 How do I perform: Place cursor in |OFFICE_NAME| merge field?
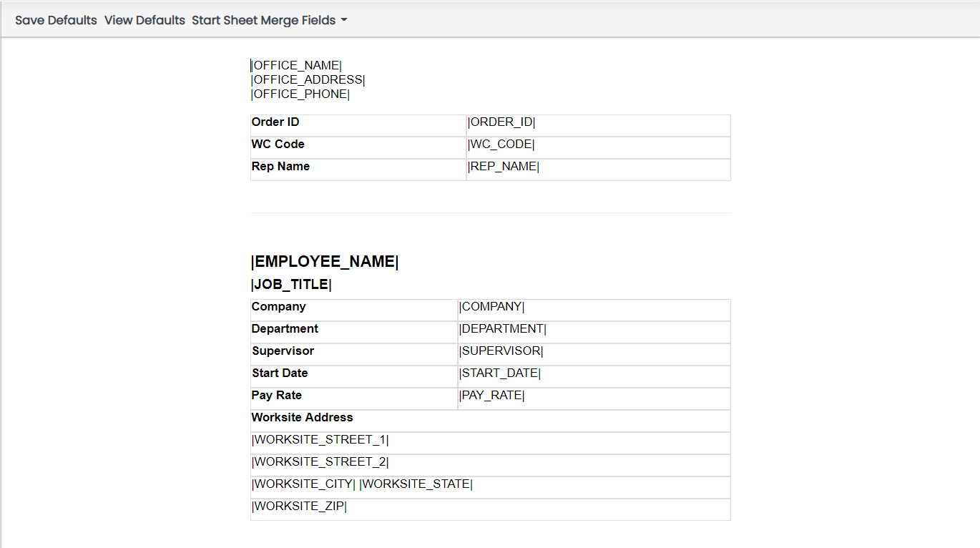[x=296, y=66]
